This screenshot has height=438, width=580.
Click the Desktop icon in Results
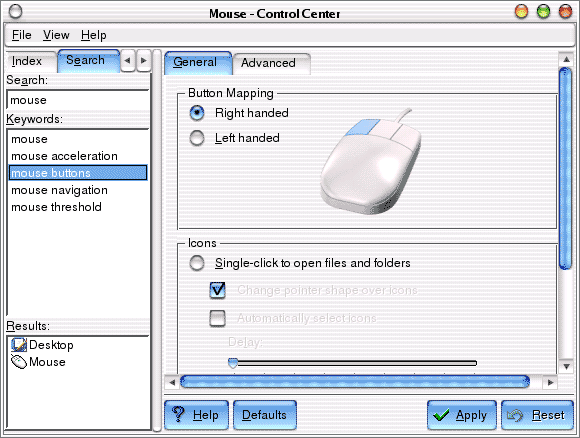click(18, 345)
